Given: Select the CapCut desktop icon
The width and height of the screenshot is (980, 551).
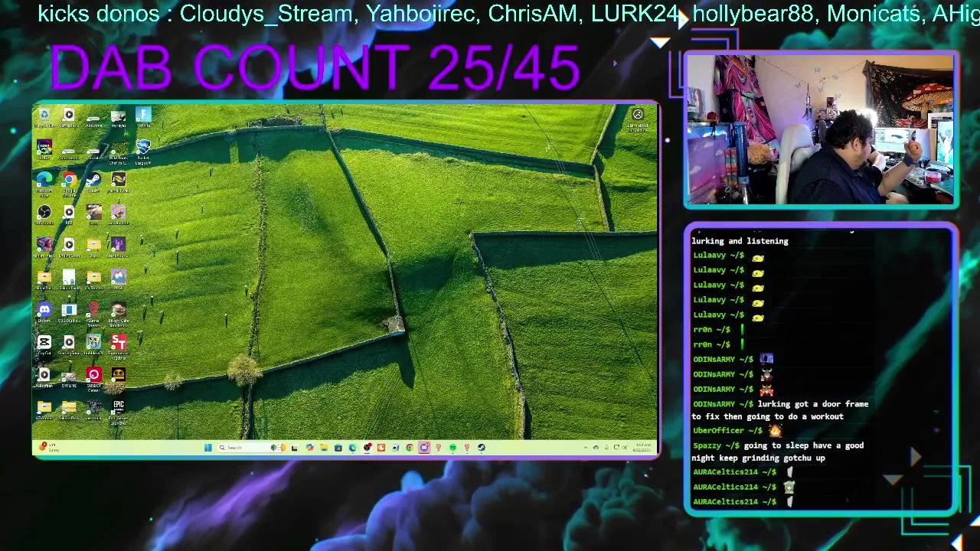Looking at the screenshot, I should (44, 346).
